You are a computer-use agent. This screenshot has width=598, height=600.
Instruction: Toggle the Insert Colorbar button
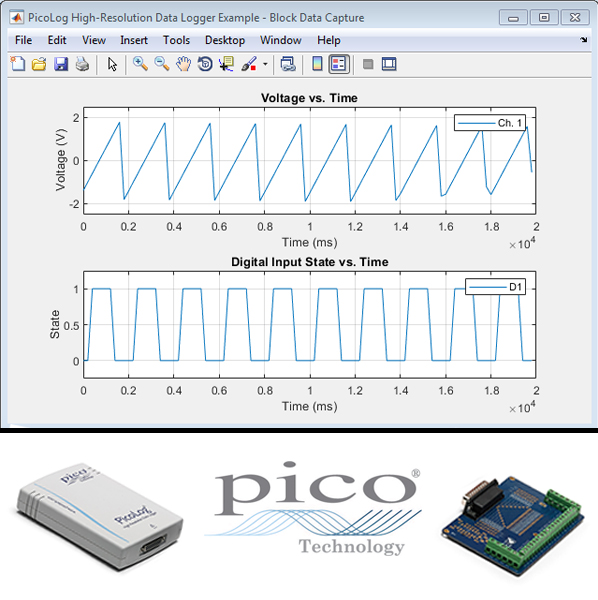[x=317, y=64]
